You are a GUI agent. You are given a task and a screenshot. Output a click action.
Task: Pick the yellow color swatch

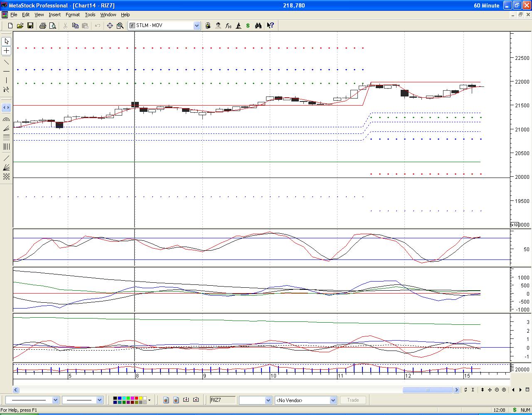point(140,398)
